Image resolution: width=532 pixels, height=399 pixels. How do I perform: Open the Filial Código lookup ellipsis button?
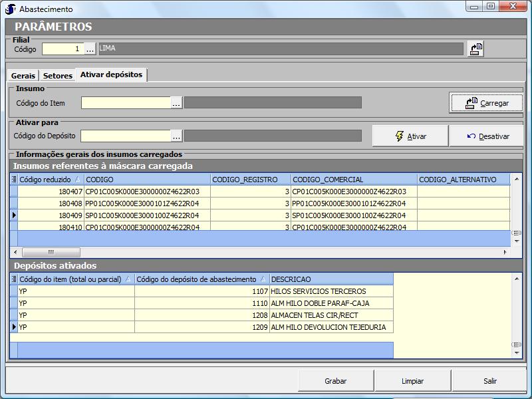tap(90, 49)
